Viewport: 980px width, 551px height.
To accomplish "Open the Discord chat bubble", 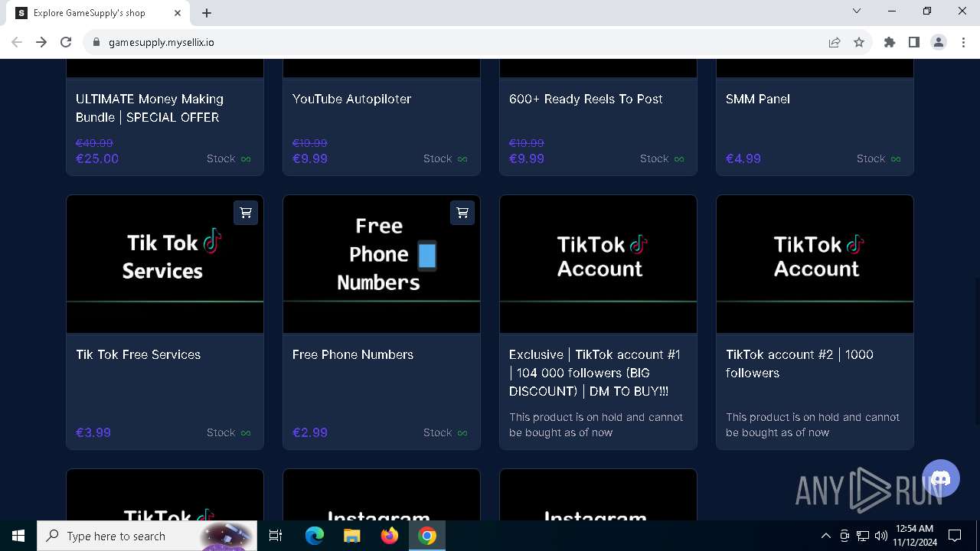I will 941,479.
